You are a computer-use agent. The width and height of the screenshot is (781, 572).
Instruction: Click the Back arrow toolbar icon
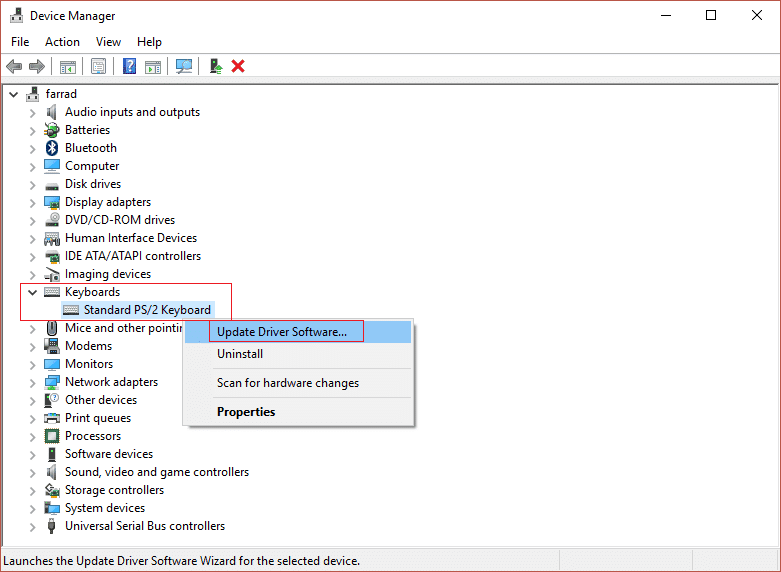[x=14, y=66]
